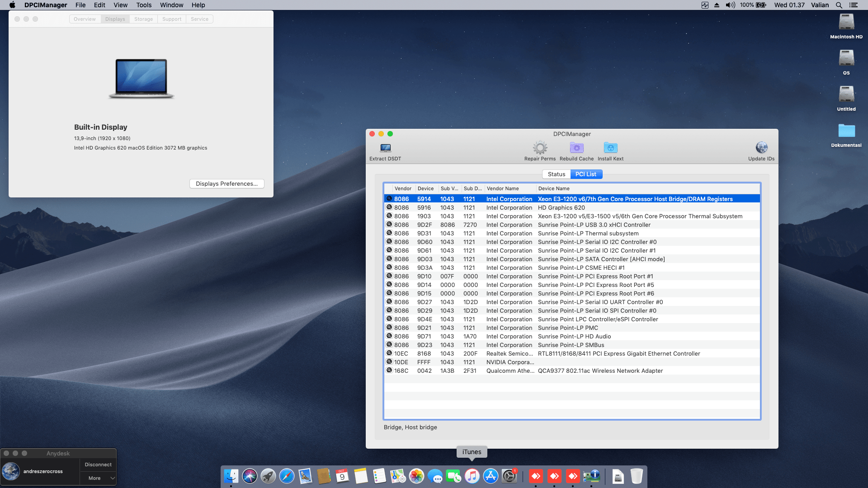Open the Edit menu
Image resolution: width=868 pixels, height=488 pixels.
(x=99, y=5)
